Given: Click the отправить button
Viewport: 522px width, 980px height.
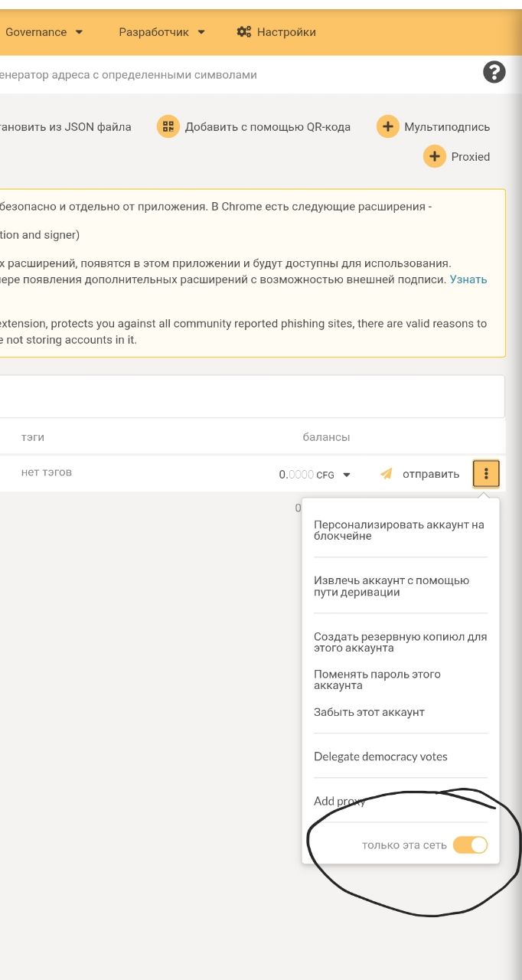Looking at the screenshot, I should click(x=431, y=474).
